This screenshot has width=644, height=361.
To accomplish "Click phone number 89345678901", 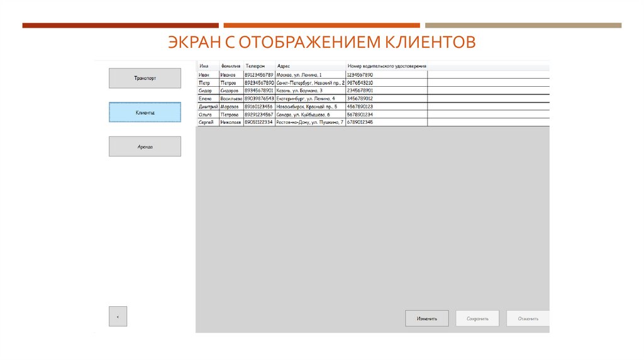I will tap(259, 91).
